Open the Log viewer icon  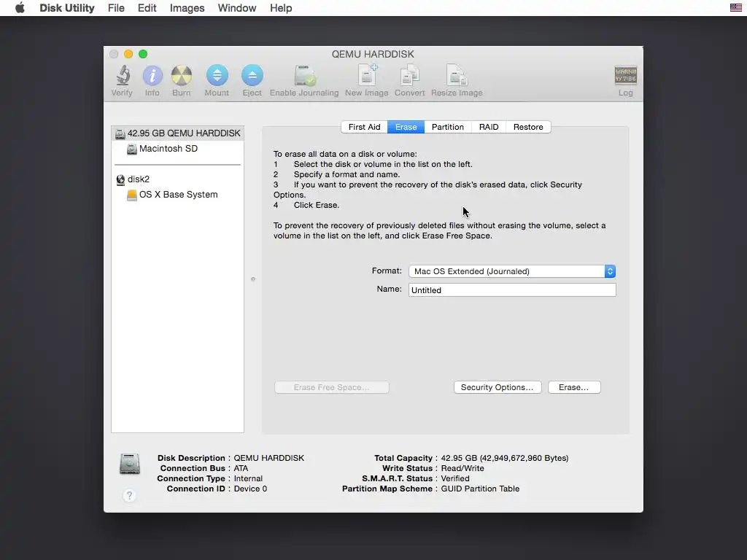[x=625, y=75]
